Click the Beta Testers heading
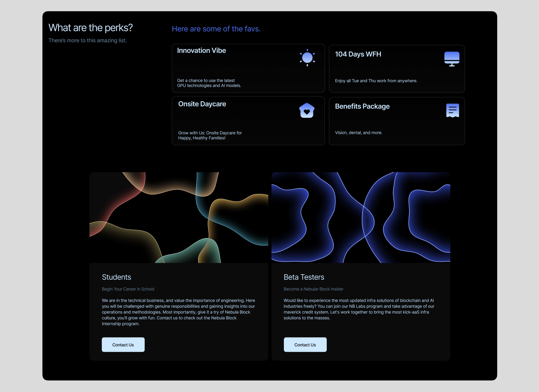 click(304, 277)
